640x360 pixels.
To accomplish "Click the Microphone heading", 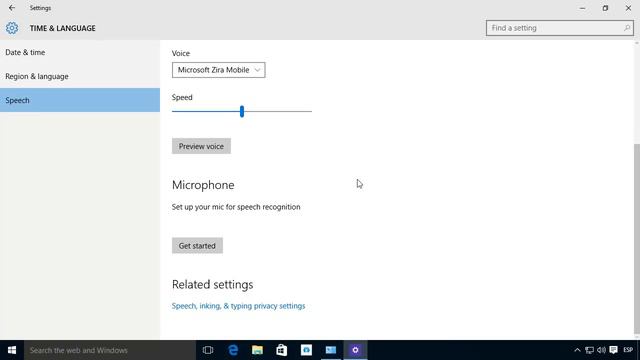I will tap(203, 185).
